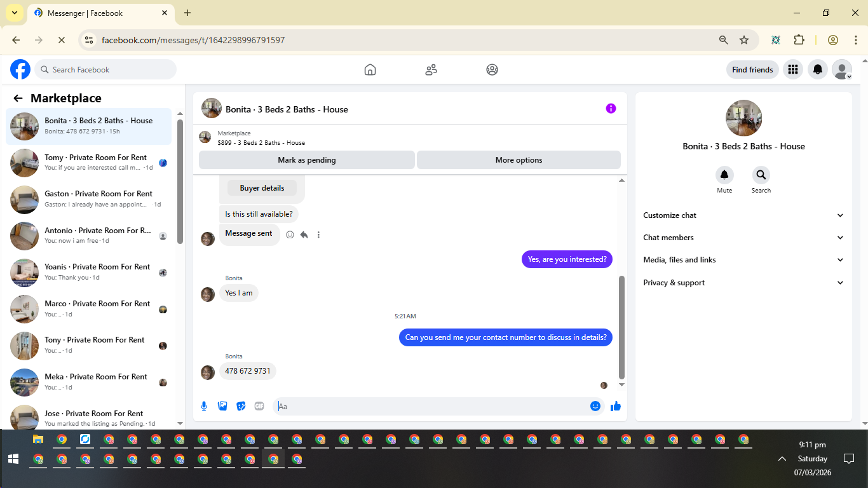The width and height of the screenshot is (868, 488).
Task: Open Bonita 3 Beds 2 Baths conversation
Action: coord(89,126)
